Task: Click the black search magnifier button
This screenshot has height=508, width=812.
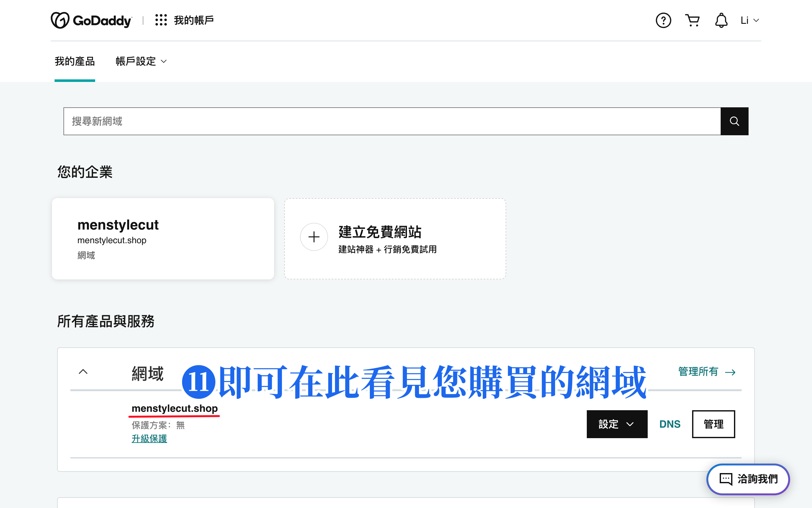Action: [x=735, y=121]
